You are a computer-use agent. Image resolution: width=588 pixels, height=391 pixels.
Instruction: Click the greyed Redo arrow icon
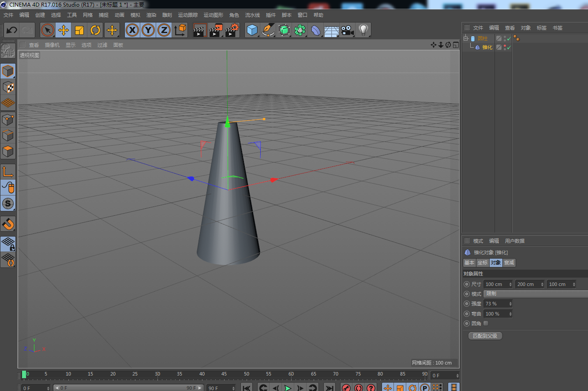(27, 30)
